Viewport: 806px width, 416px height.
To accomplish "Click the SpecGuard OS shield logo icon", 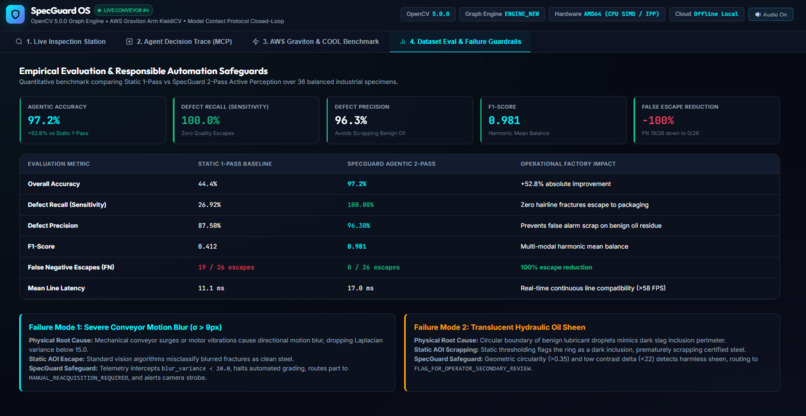I will click(x=15, y=14).
